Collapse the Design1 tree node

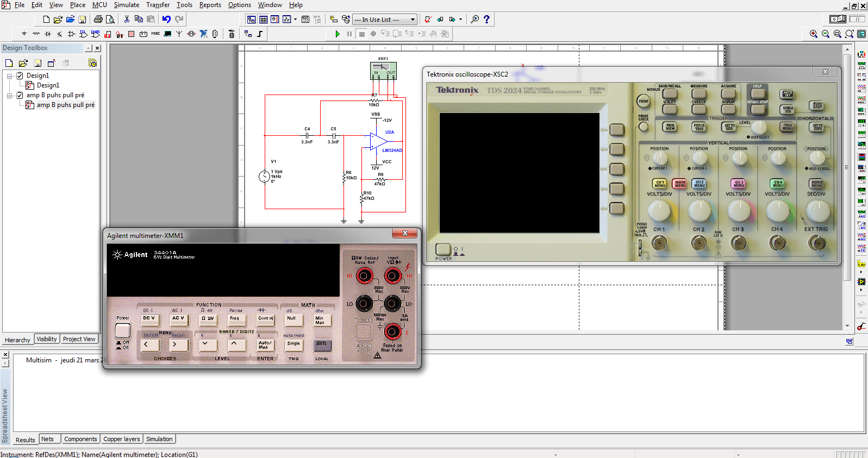[10, 76]
